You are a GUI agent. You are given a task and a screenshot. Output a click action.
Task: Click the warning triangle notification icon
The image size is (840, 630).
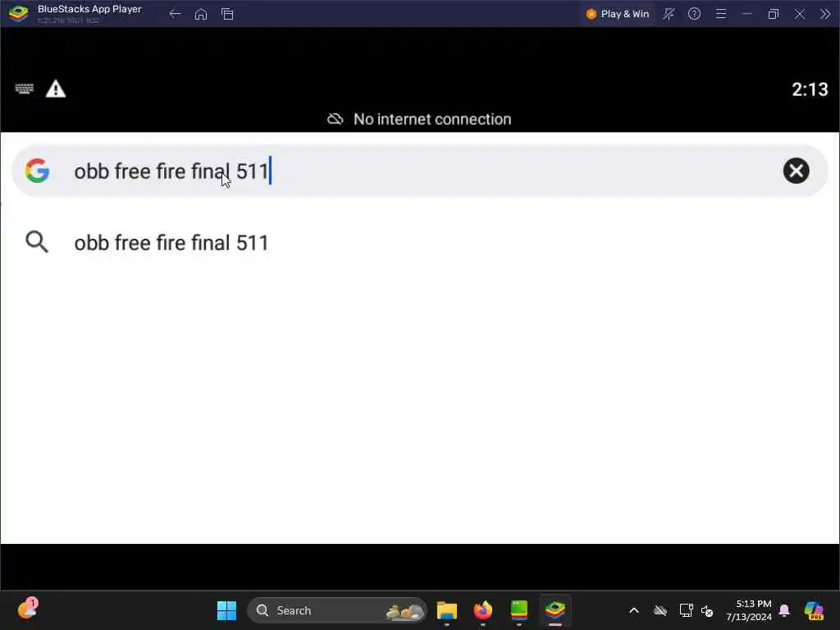coord(56,89)
